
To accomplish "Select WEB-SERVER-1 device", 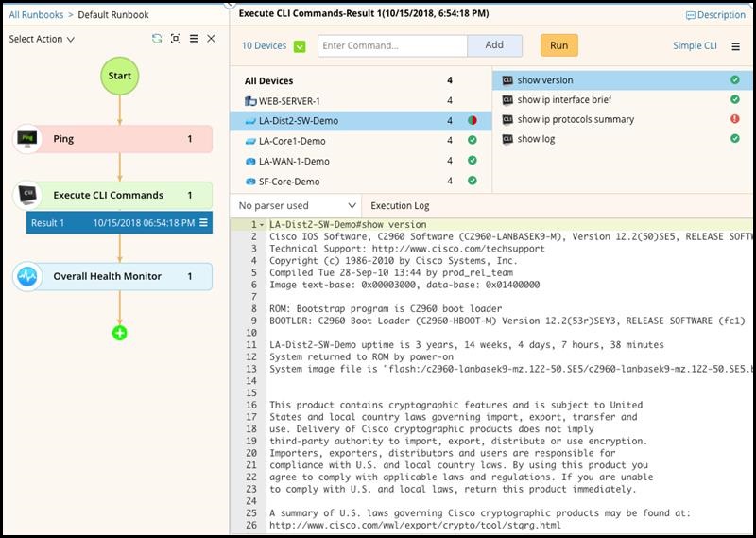I will tap(361, 101).
